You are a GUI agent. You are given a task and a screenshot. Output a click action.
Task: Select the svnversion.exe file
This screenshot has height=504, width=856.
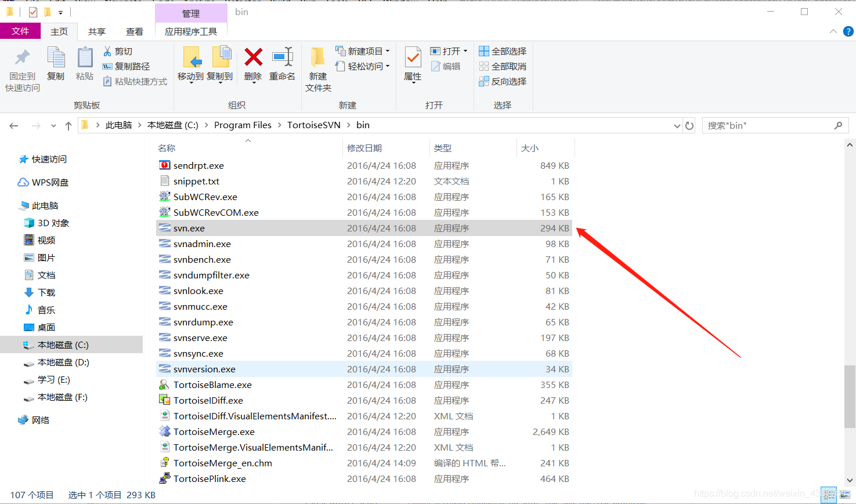click(364, 369)
